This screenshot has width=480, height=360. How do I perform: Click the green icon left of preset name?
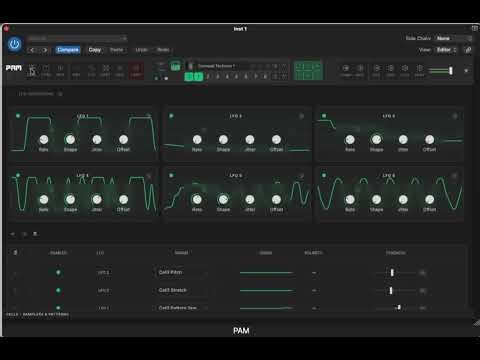point(175,66)
